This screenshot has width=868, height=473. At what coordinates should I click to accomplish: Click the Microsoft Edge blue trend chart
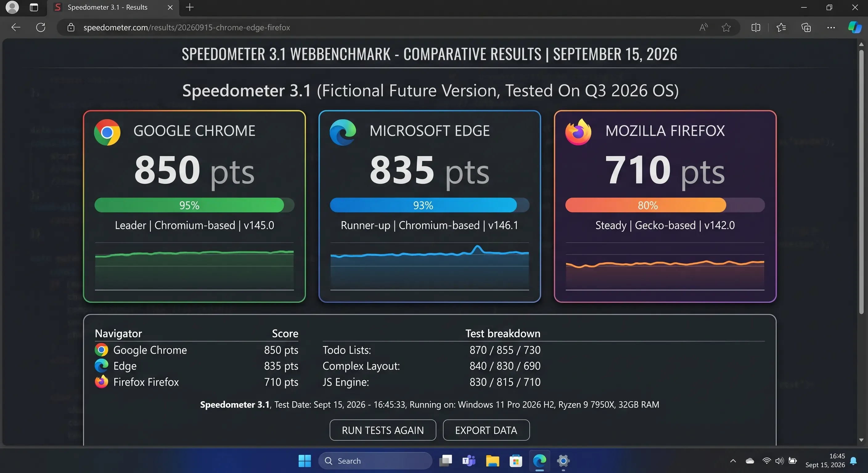[430, 266]
